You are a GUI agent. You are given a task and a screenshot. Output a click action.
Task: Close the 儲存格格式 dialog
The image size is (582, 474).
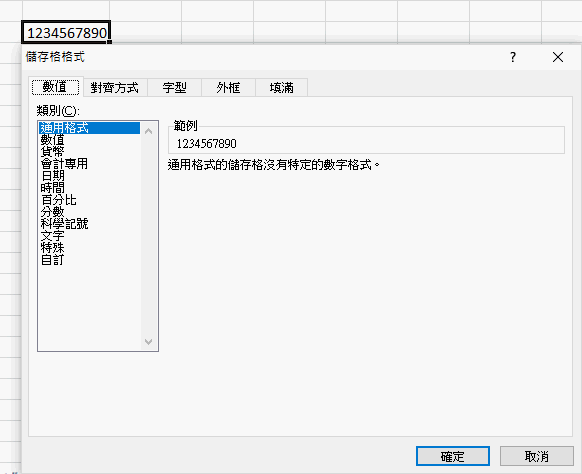(558, 57)
